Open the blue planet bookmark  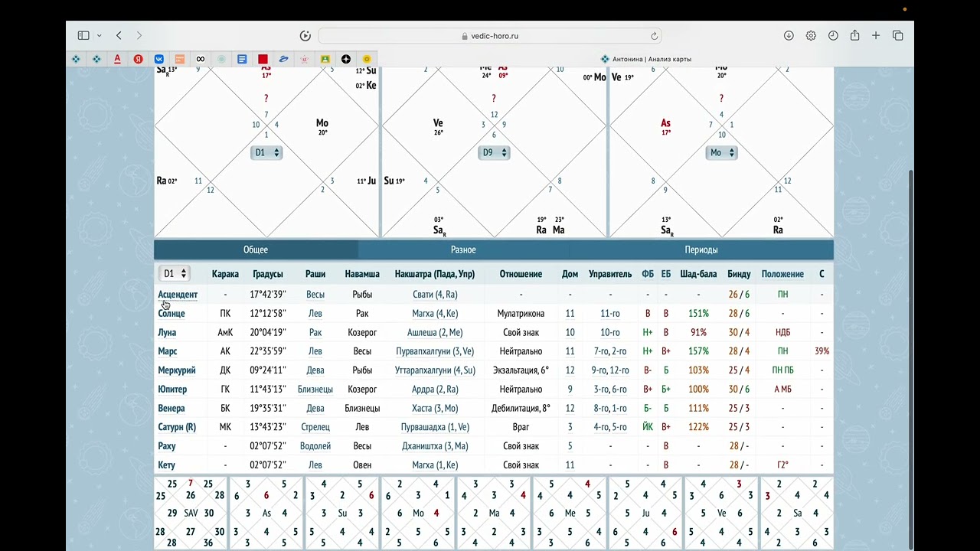coord(283,59)
